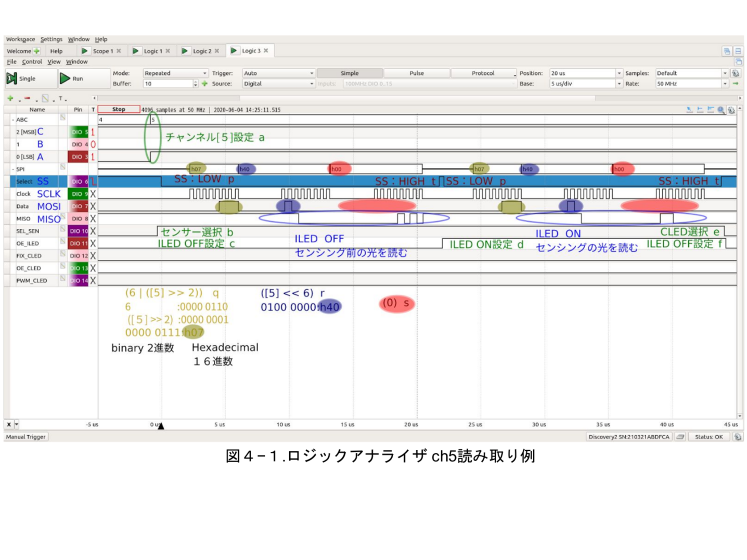Screen dimensions: 747x560
Task: Click the zoom magnifier icon above waveform
Action: click(721, 110)
